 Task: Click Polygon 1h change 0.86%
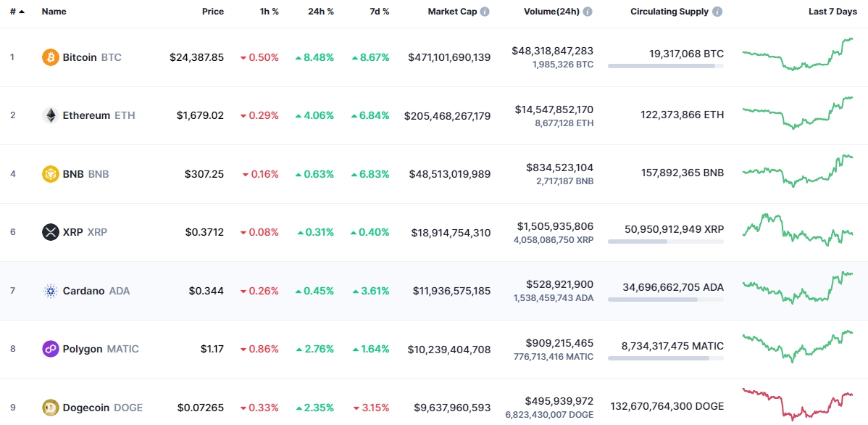pos(259,349)
